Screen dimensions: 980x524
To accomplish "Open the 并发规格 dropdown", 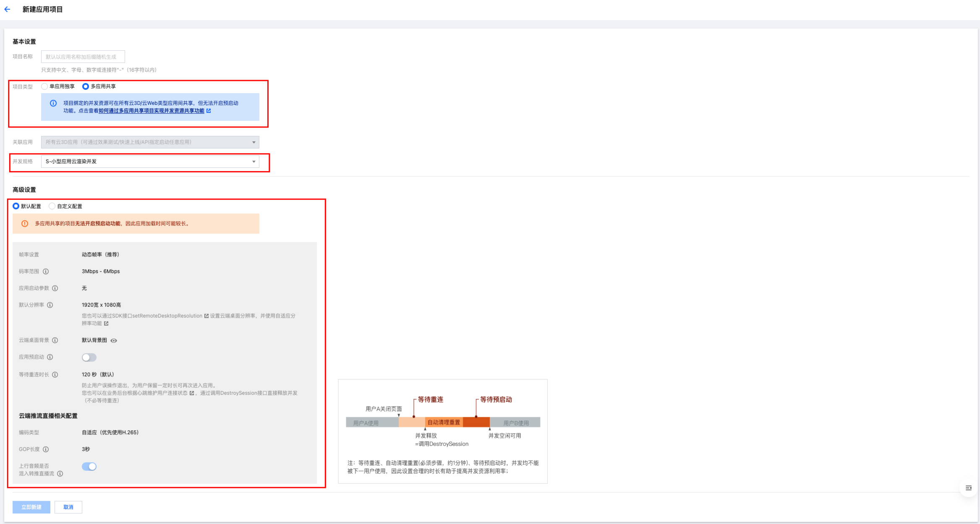I will click(150, 162).
